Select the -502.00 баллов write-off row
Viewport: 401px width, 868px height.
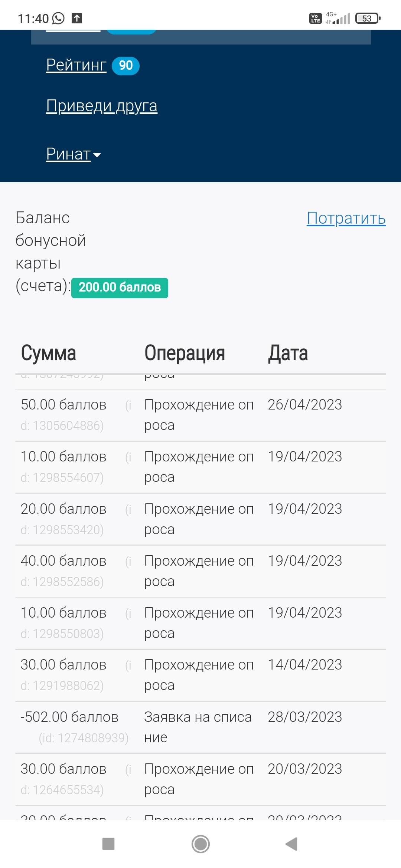[x=200, y=727]
